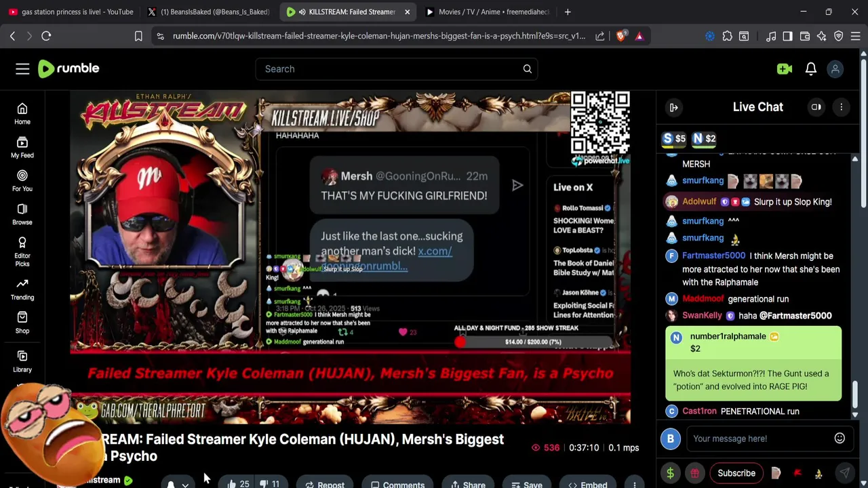Screen dimensions: 868x488
Task: Expand notification bell dropdown under video
Action: (184, 485)
